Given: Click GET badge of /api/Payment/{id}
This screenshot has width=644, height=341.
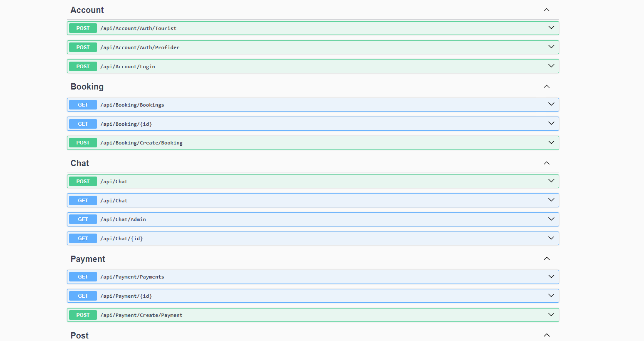Looking at the screenshot, I should point(83,296).
